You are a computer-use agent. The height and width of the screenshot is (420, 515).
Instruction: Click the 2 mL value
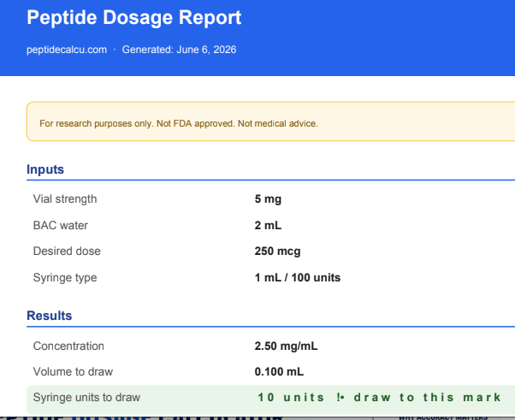pyautogui.click(x=268, y=225)
